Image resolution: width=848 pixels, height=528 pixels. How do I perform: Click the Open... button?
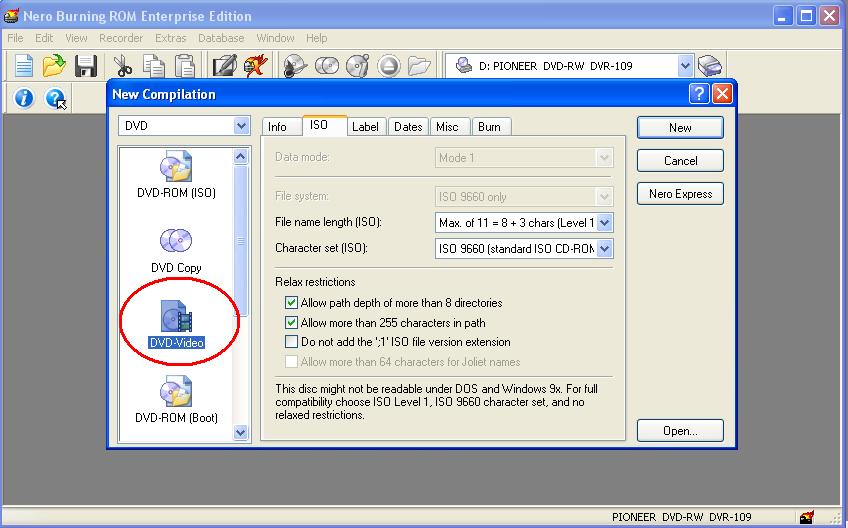pos(680,431)
